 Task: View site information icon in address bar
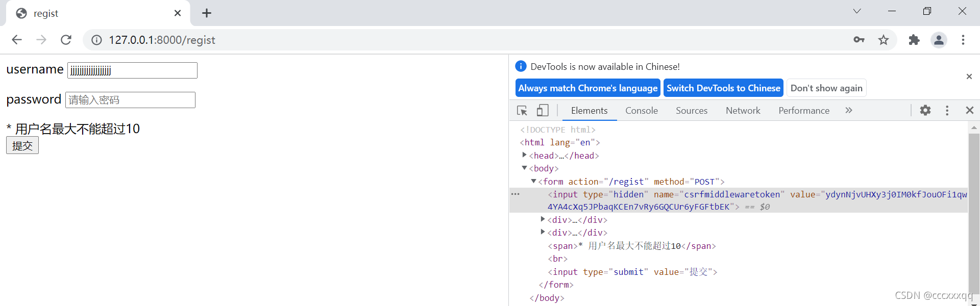96,40
